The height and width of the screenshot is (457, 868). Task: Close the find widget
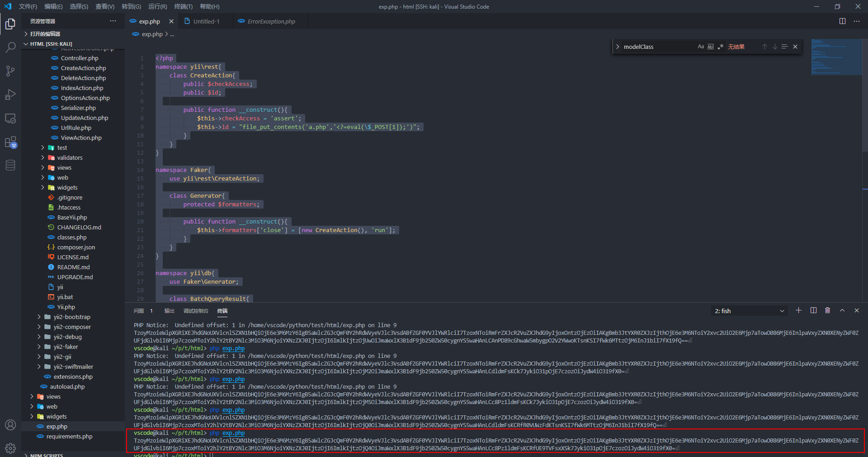pyautogui.click(x=795, y=47)
